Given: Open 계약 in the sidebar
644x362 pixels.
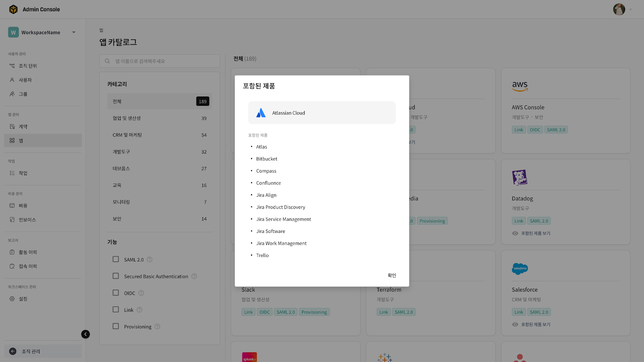Looking at the screenshot, I should pos(43,127).
